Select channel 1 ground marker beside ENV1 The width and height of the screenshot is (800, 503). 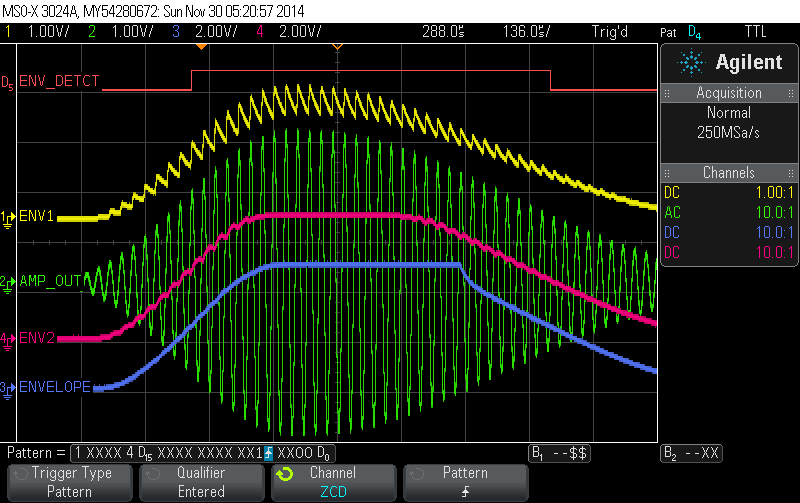point(7,219)
